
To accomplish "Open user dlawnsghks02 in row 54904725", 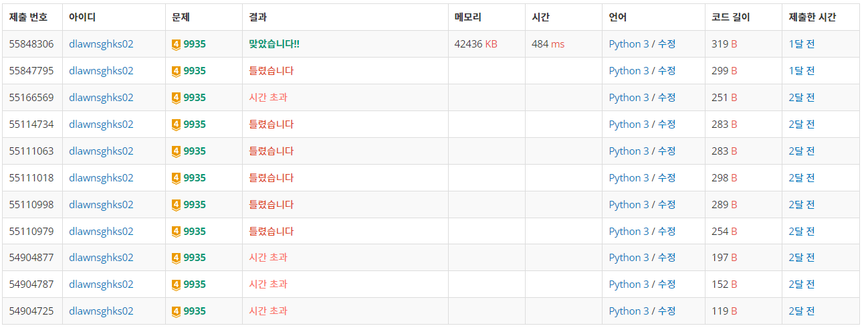I will click(101, 311).
